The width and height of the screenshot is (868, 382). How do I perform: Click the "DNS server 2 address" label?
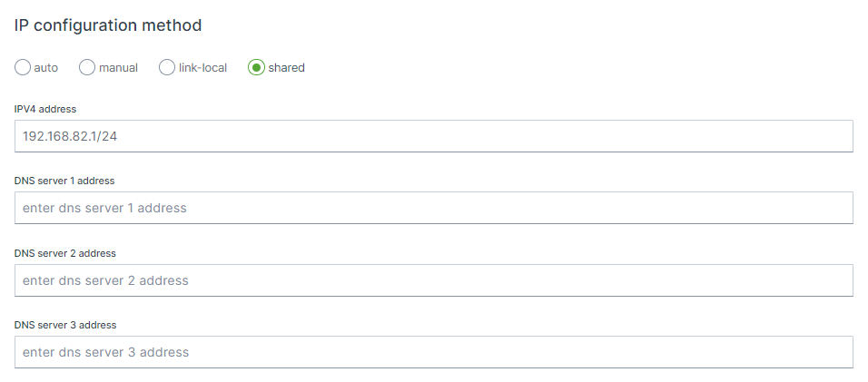(x=65, y=253)
